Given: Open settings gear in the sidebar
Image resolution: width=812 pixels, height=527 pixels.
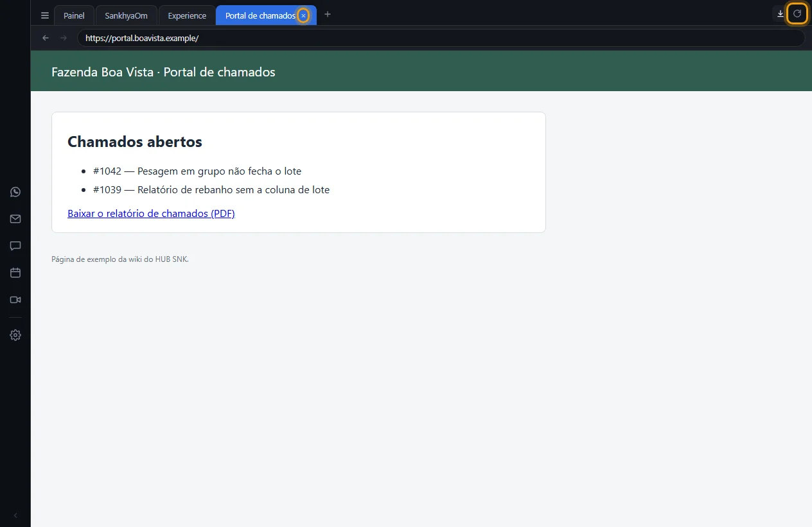Looking at the screenshot, I should 15,335.
